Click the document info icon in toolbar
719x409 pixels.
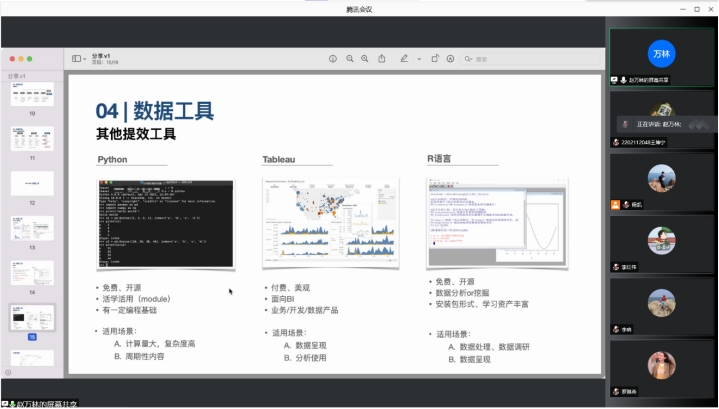click(x=332, y=59)
